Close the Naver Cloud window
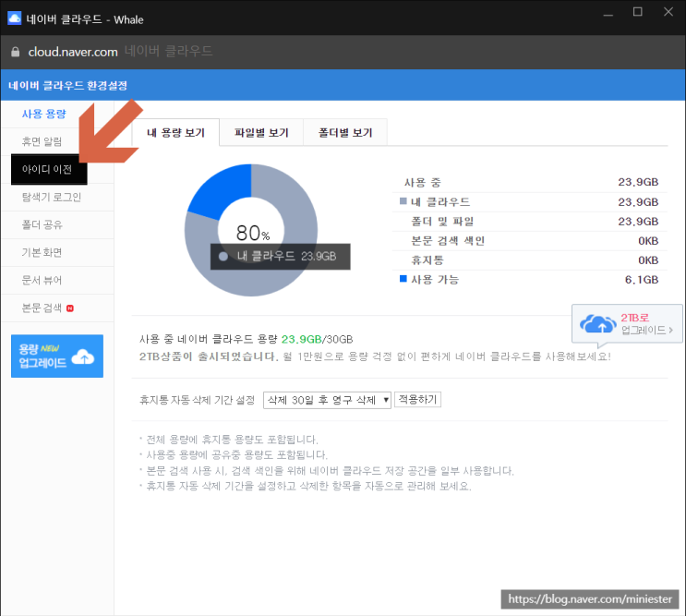Screen dimensions: 686x616 pyautogui.click(x=668, y=12)
